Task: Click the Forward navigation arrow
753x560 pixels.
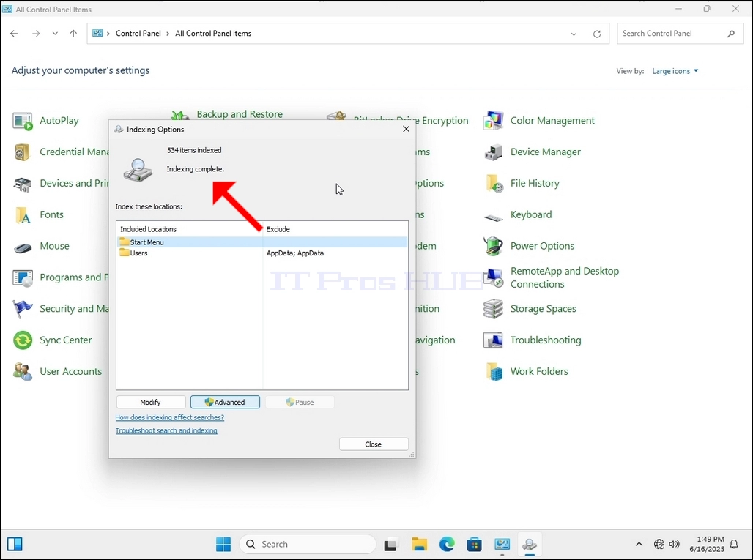Action: click(36, 34)
